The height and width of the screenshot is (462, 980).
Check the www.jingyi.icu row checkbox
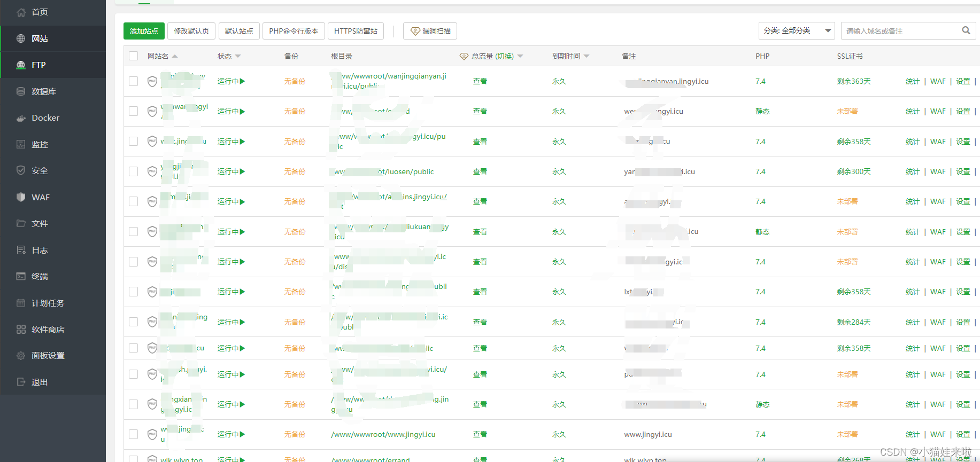point(134,434)
